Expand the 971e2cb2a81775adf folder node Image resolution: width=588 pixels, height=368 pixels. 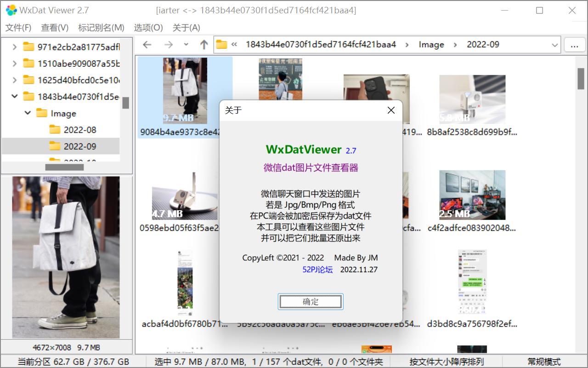(x=14, y=47)
